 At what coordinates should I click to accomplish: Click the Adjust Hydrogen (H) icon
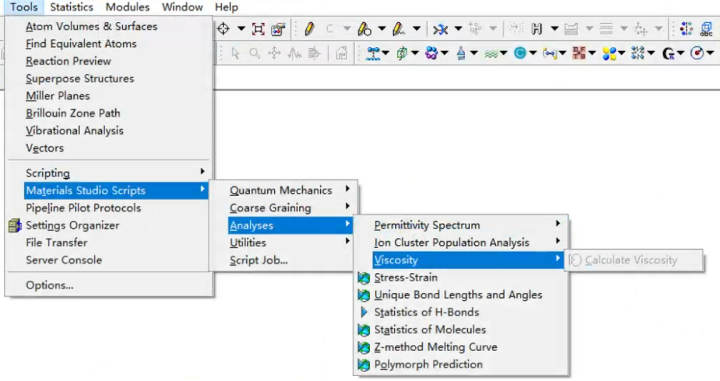(536, 29)
